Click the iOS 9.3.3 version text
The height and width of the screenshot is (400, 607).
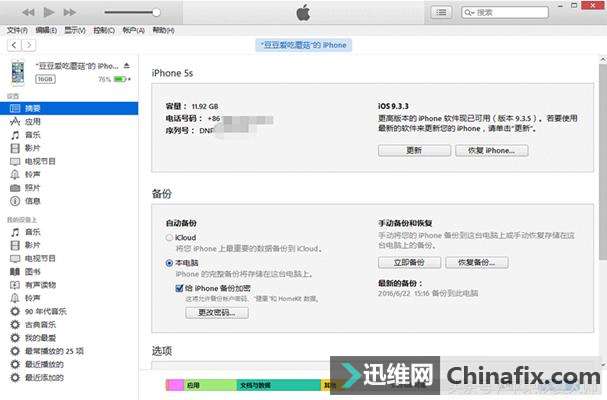(x=393, y=106)
